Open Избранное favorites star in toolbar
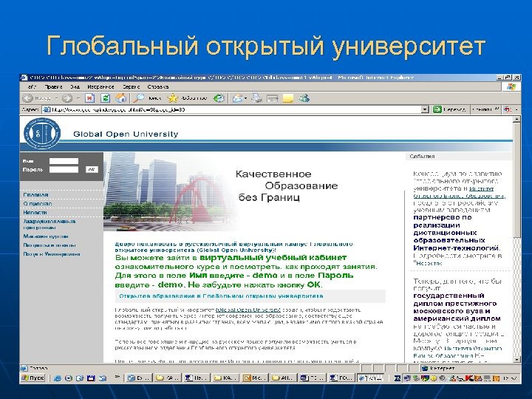Screen dimensions: 532x399 [187, 98]
